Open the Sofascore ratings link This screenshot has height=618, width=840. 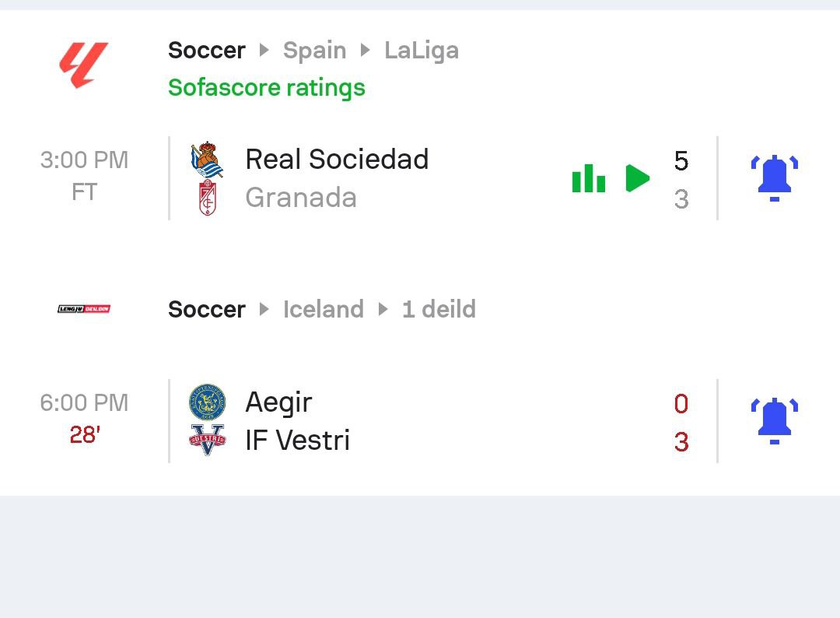(266, 87)
